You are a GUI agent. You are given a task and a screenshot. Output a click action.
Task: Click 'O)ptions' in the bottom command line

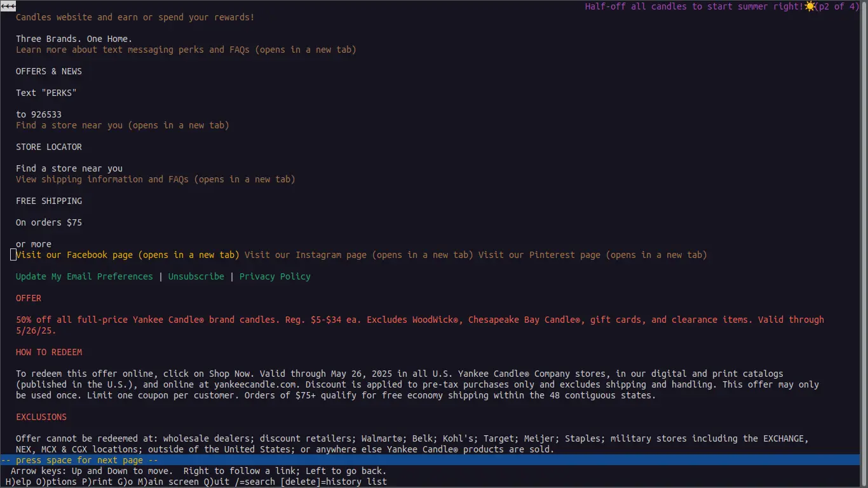coord(57,482)
